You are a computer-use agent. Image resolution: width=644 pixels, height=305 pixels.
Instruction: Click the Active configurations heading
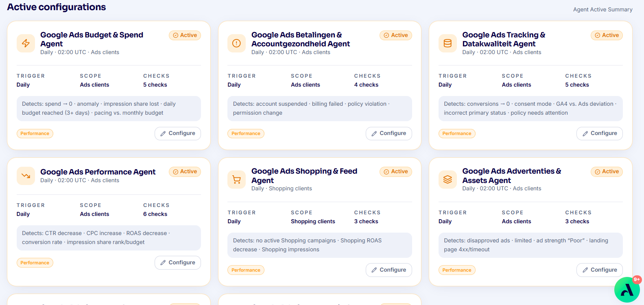pyautogui.click(x=57, y=7)
